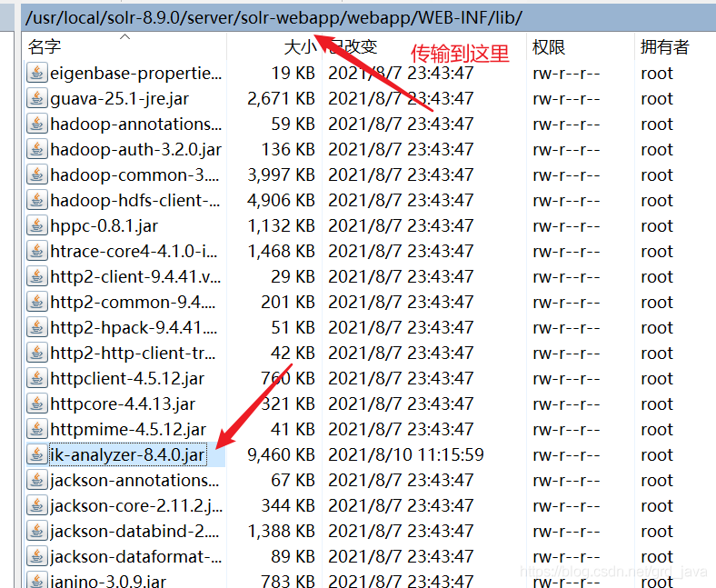Select file name guava-25.1-jre.jar
This screenshot has height=588, width=716.
click(120, 99)
